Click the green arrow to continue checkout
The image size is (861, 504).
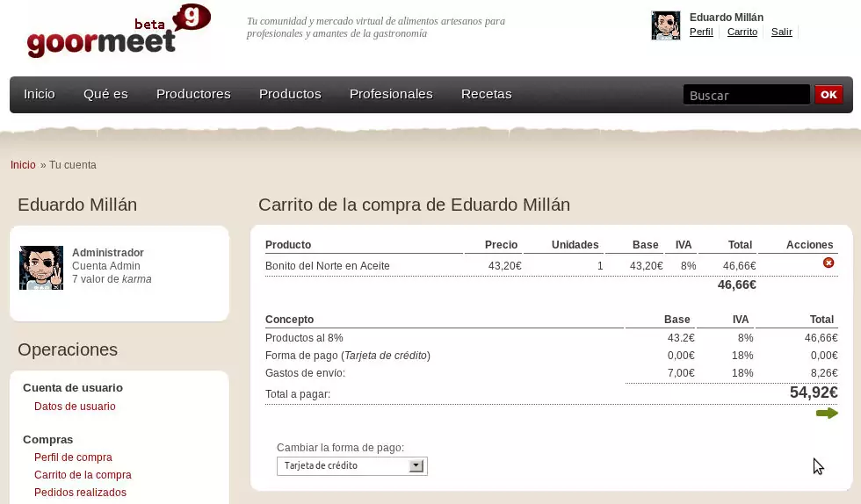click(x=827, y=414)
